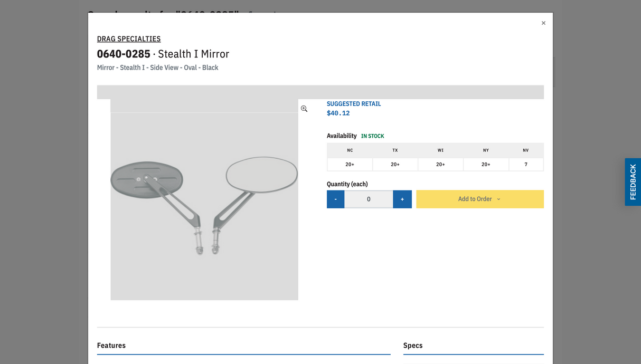Decrease quantity with the minus button

[335, 199]
